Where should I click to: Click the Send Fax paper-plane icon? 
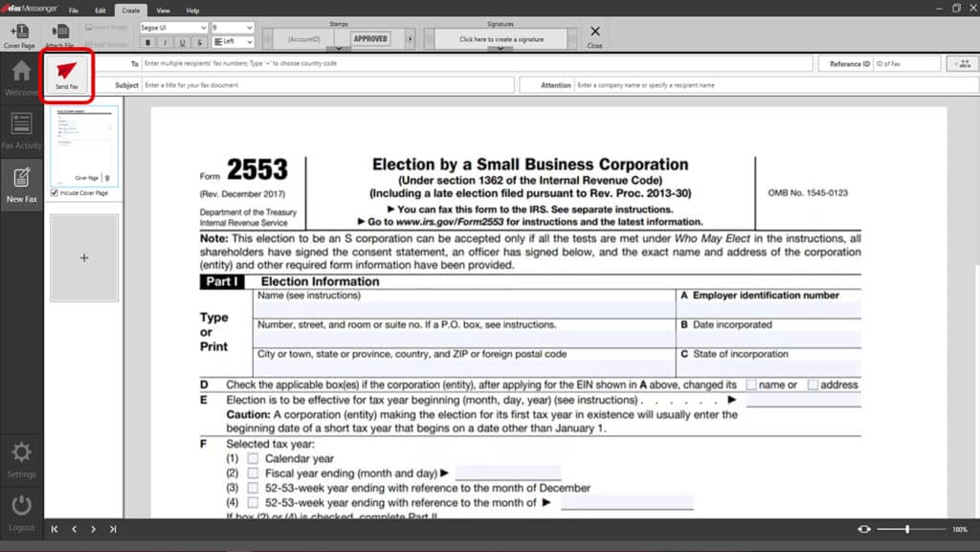[66, 70]
